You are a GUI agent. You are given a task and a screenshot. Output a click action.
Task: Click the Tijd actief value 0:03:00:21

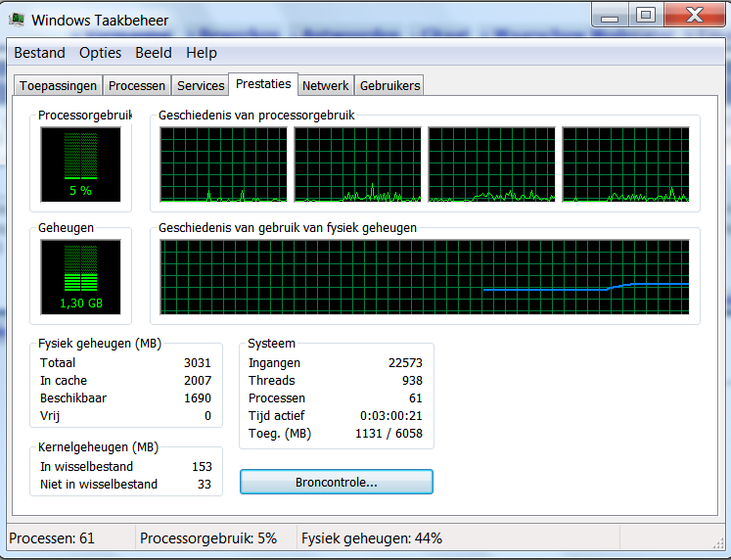(391, 415)
